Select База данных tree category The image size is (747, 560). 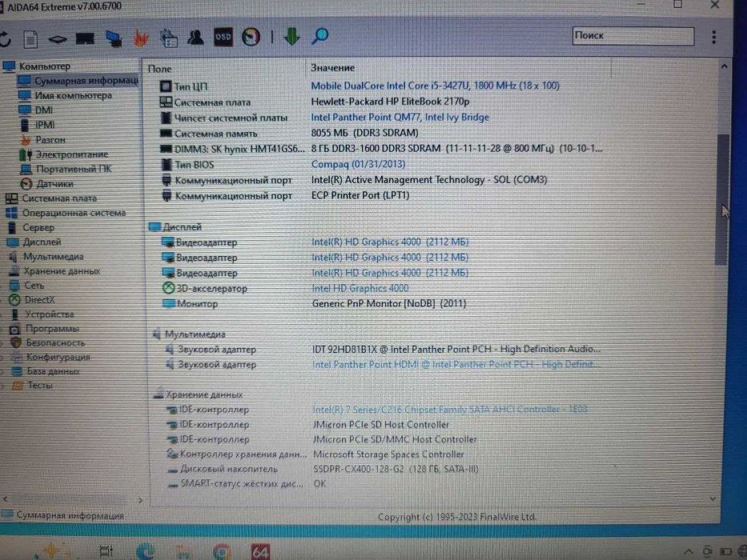54,371
